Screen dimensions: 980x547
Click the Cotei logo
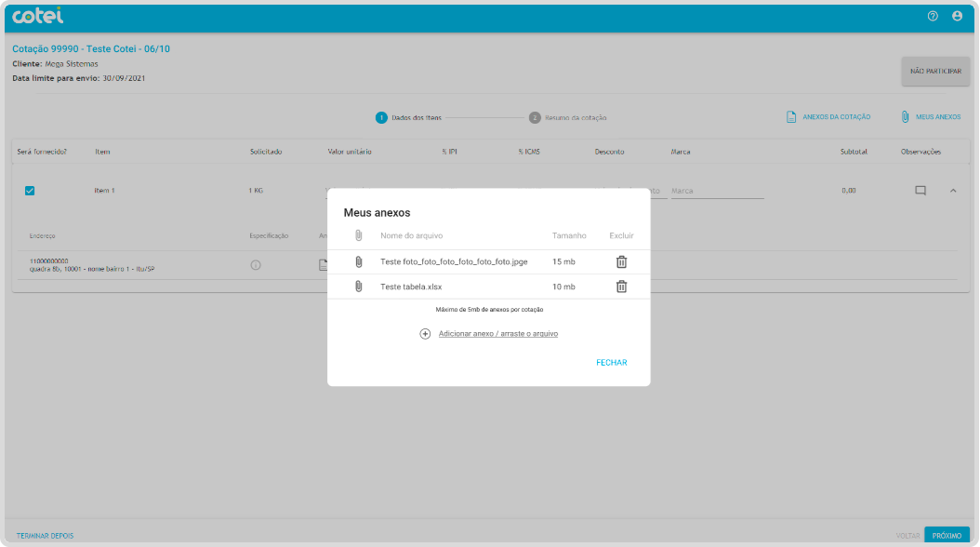pyautogui.click(x=38, y=17)
